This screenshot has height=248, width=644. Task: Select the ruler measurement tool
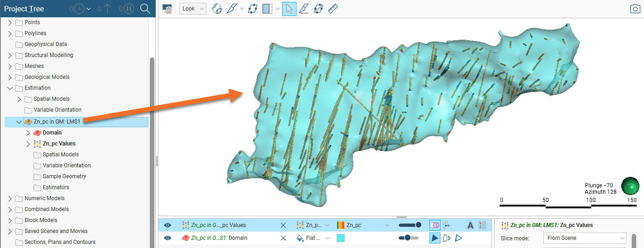332,9
